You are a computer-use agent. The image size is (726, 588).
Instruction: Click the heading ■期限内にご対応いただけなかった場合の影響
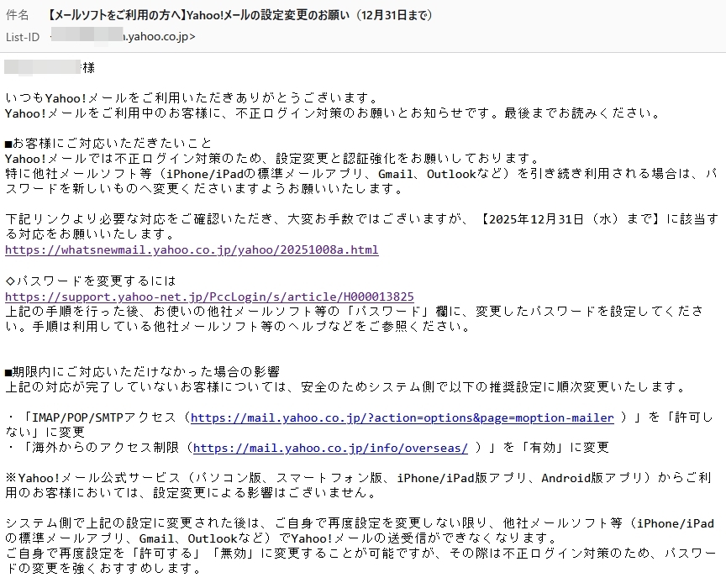pos(142,371)
